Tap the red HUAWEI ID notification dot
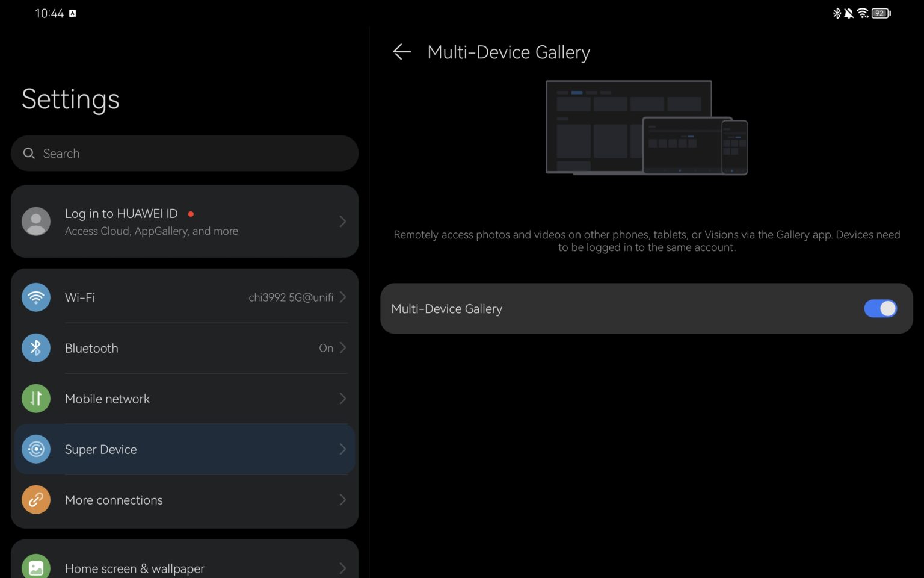The height and width of the screenshot is (578, 924). coord(191,214)
